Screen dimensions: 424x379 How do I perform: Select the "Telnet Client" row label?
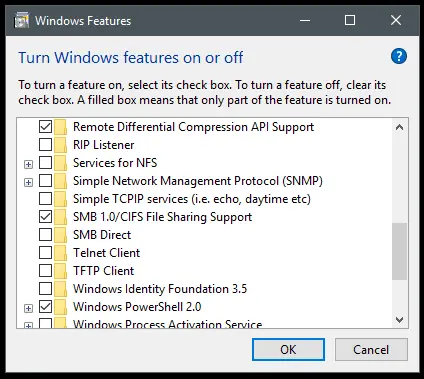106,253
